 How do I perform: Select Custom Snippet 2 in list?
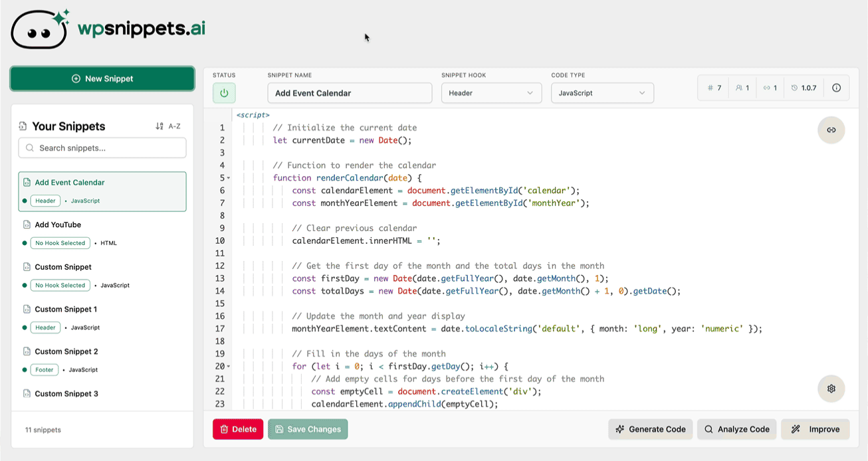(102, 360)
